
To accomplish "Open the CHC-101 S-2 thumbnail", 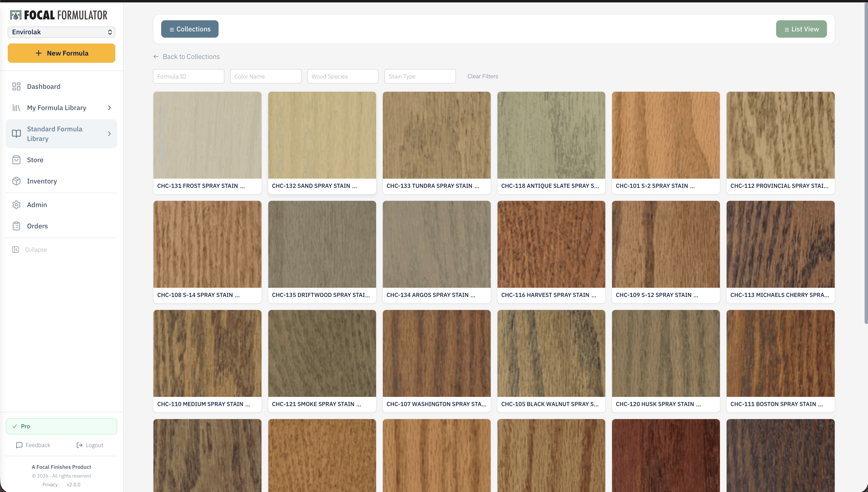I will point(666,135).
